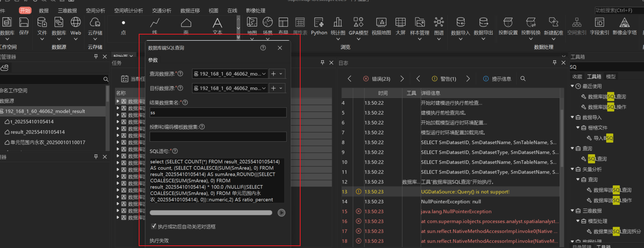Pin the log (日志) panel
Image resolution: width=644 pixels, height=248 pixels.
pyautogui.click(x=555, y=63)
